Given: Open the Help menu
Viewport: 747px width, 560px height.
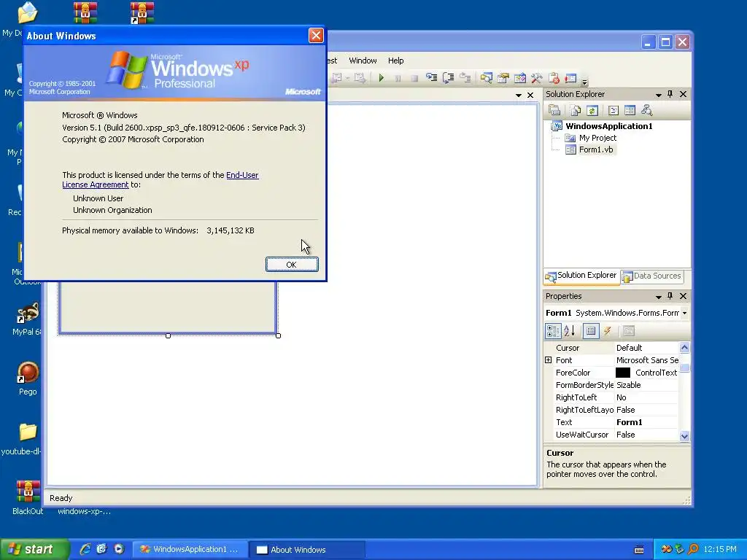Looking at the screenshot, I should point(395,61).
